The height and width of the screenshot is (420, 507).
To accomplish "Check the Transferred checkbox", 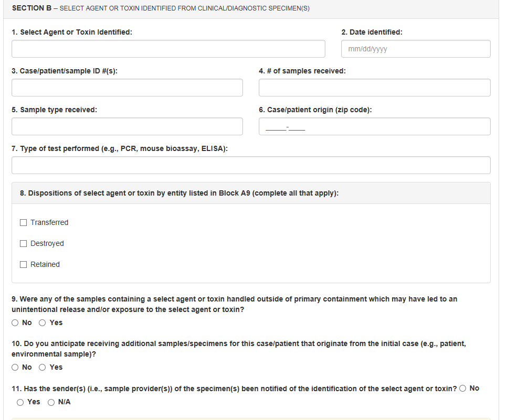I will click(x=24, y=222).
